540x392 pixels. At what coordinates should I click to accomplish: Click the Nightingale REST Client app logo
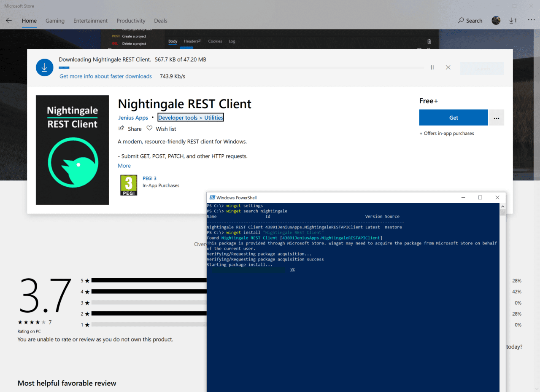(73, 150)
